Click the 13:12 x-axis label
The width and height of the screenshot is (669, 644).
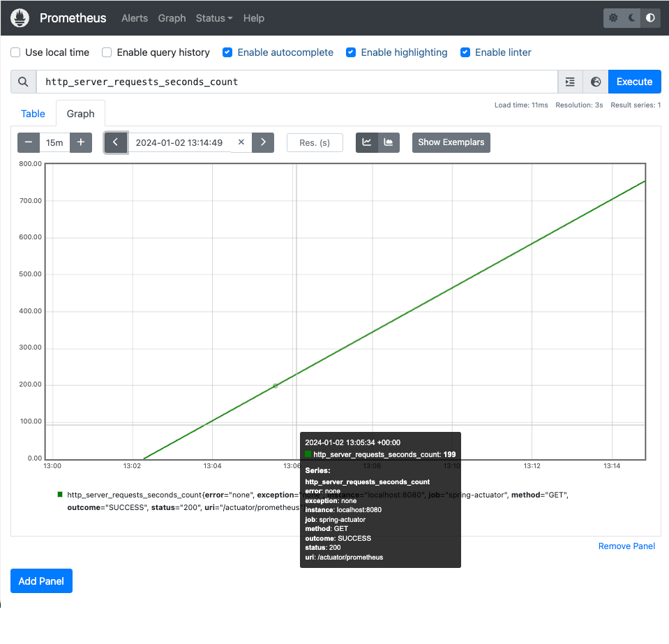[532, 466]
